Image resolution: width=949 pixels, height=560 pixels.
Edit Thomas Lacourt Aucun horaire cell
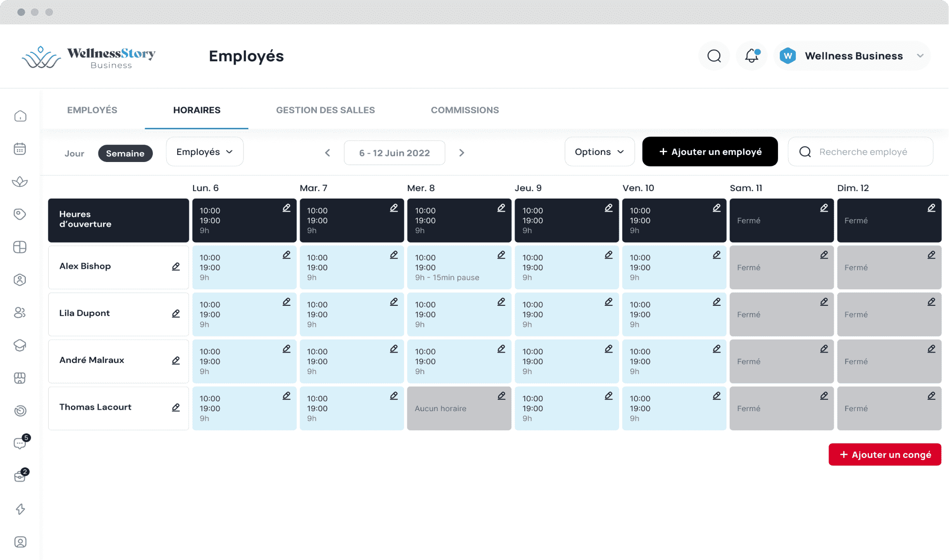coord(501,396)
